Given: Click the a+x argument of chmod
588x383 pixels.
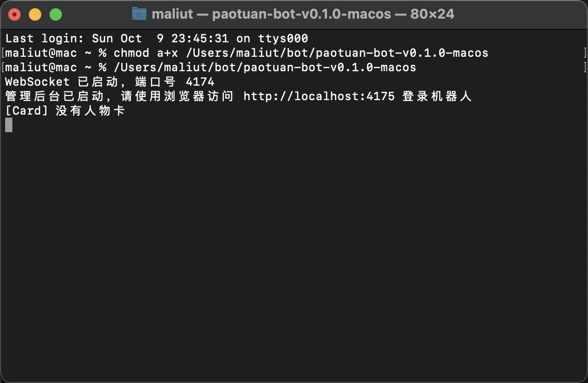Looking at the screenshot, I should click(167, 53).
